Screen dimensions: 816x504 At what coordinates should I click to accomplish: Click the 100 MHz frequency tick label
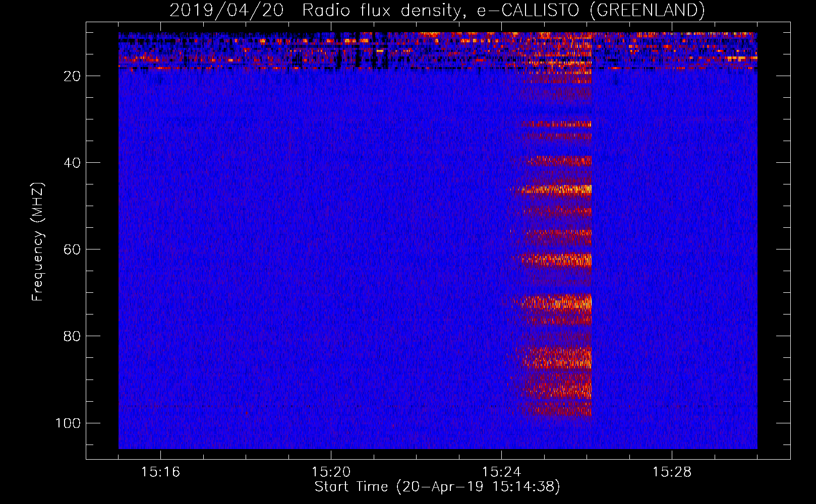pos(68,423)
